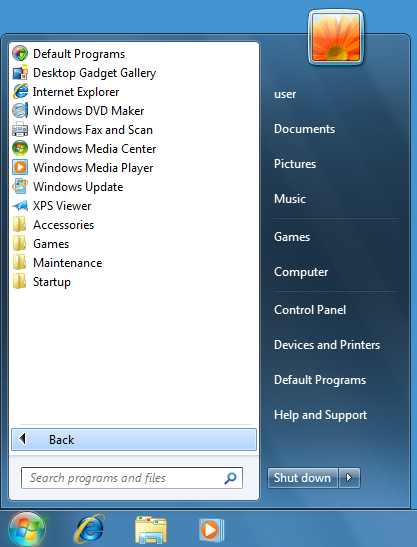The width and height of the screenshot is (417, 547).
Task: Click the XPS Viewer paper plane icon
Action: click(20, 206)
